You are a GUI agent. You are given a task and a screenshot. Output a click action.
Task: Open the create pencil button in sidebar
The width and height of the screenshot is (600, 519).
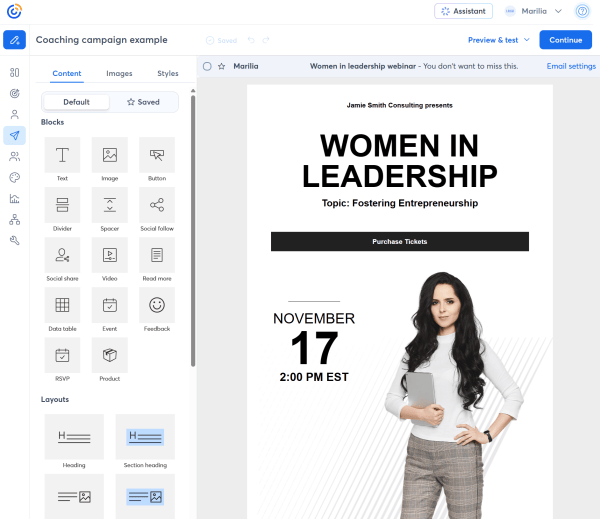(15, 40)
